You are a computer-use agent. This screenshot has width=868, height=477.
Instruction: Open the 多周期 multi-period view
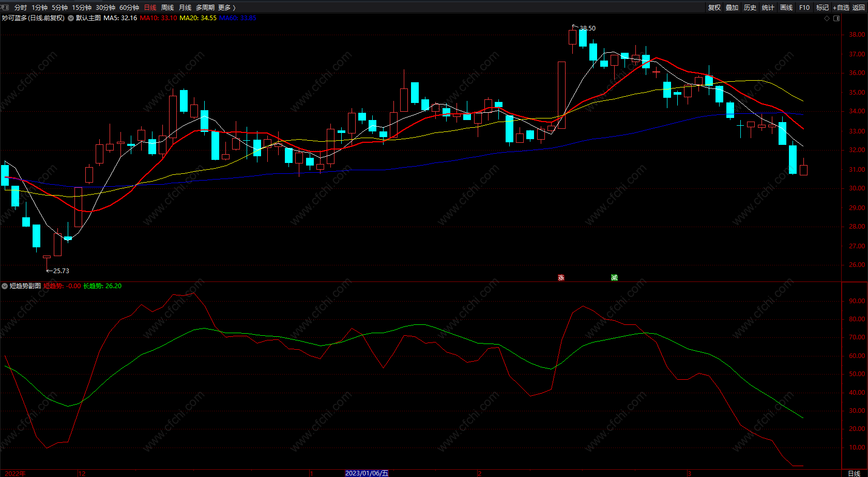pos(205,7)
